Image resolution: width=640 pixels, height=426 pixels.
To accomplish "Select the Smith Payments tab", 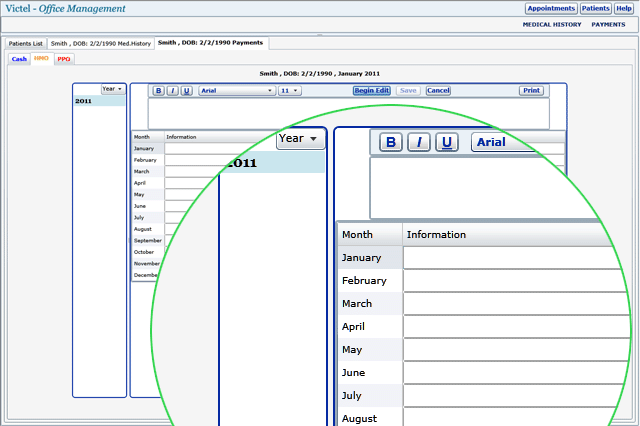I will coord(211,43).
